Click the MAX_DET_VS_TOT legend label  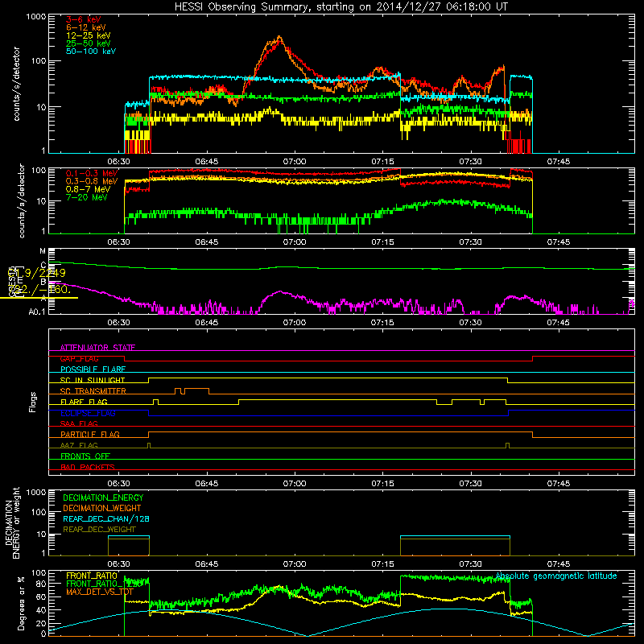tap(100, 592)
